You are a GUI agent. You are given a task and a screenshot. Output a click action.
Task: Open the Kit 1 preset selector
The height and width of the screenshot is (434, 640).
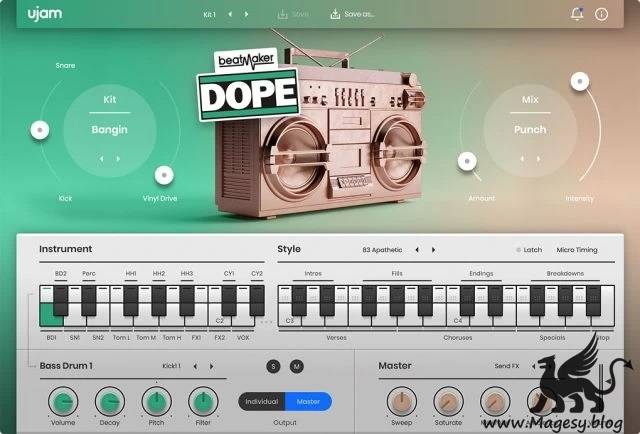click(x=210, y=14)
